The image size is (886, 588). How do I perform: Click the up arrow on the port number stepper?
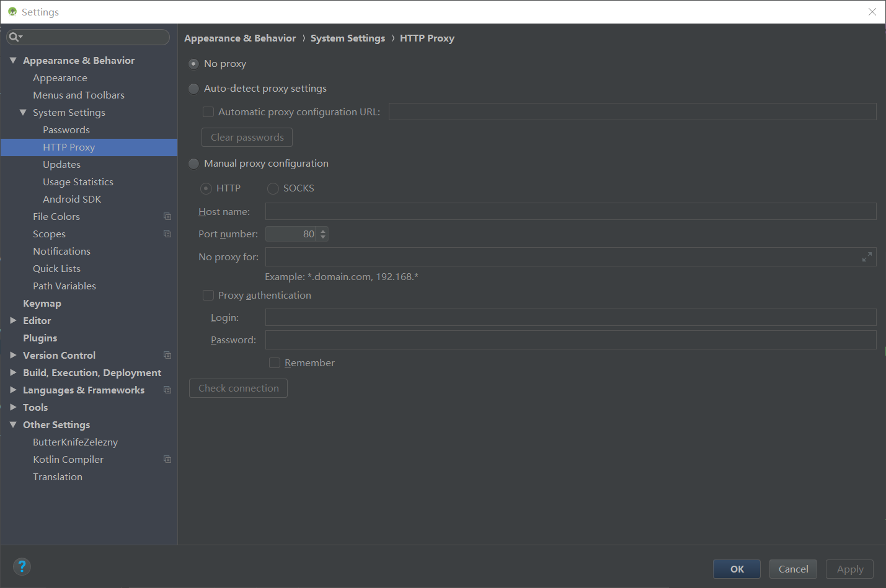coord(322,230)
